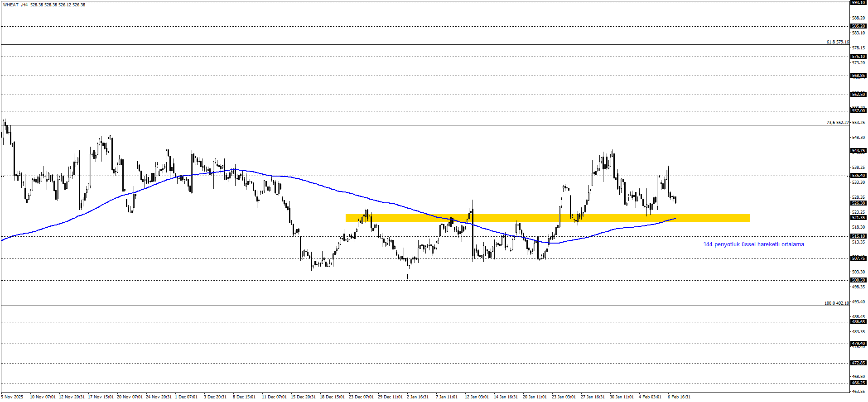Select the 500.50 price level tag
The image size is (868, 402).
[858, 280]
